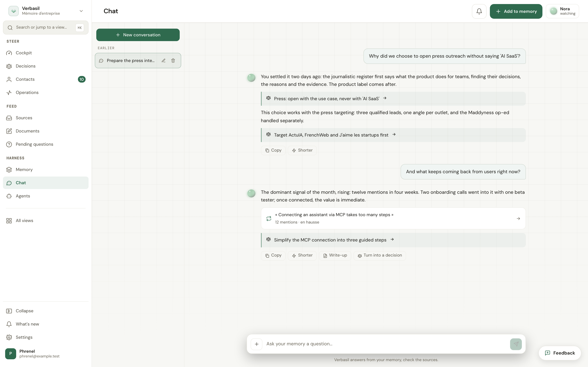Start a New conversation
This screenshot has height=367, width=588.
[x=138, y=35]
